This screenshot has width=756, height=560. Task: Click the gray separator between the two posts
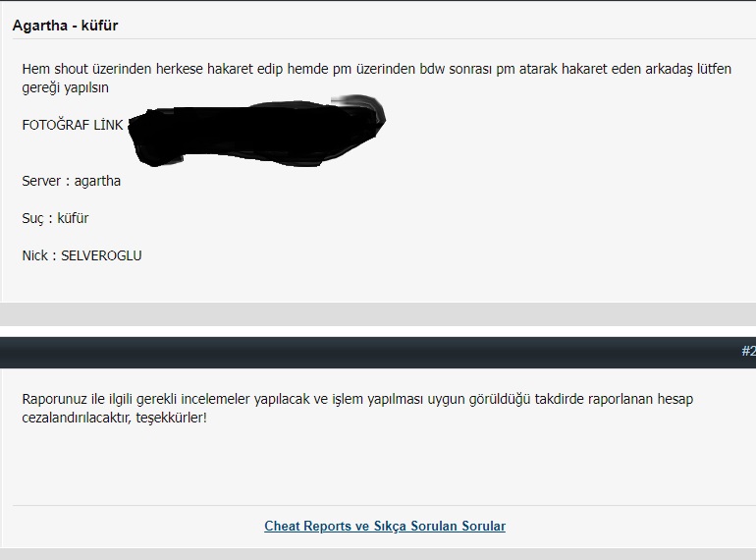pos(378,314)
